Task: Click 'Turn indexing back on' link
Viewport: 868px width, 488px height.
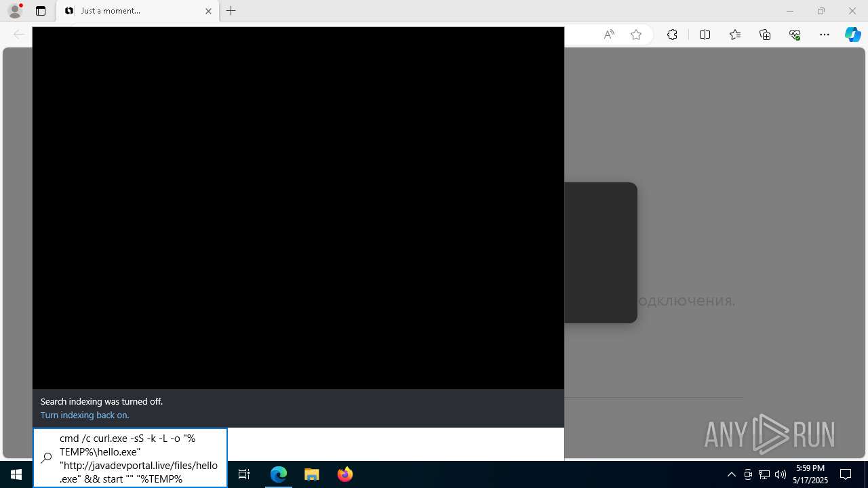Action: (x=85, y=415)
